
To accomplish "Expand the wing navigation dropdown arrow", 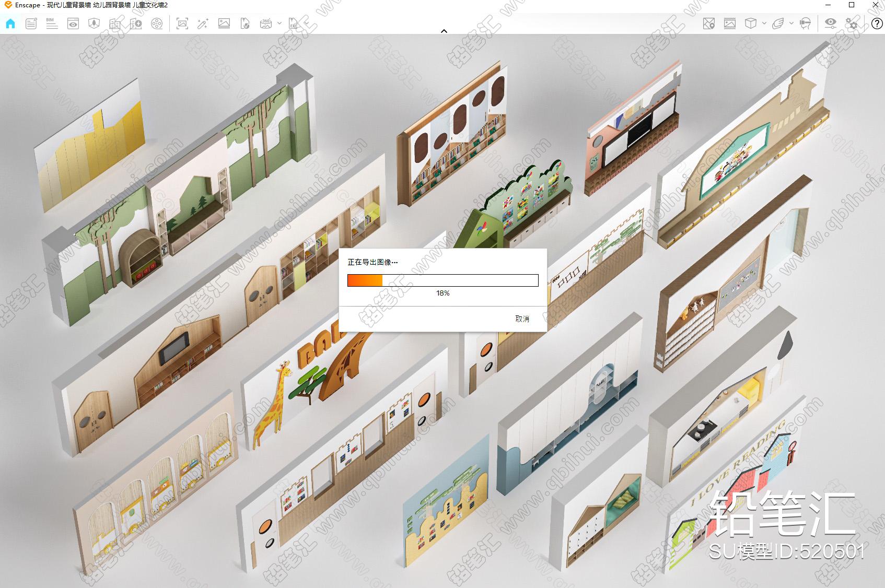I will pos(791,23).
